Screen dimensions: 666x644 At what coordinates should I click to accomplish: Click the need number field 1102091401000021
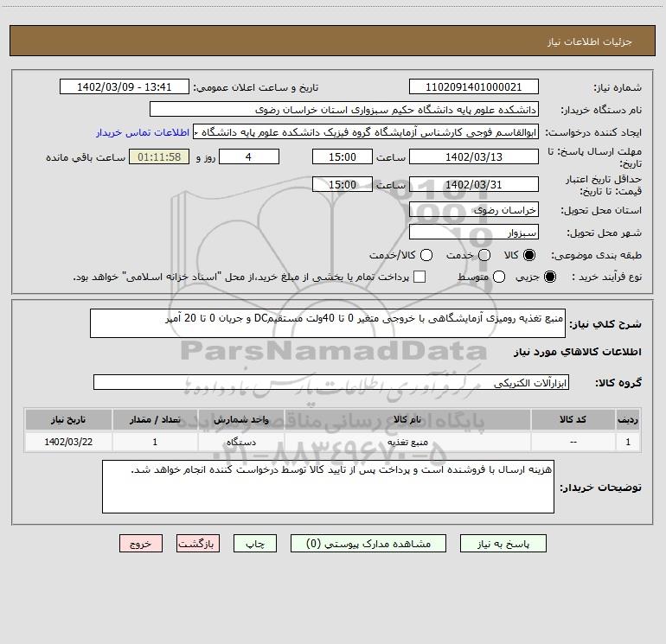click(474, 87)
